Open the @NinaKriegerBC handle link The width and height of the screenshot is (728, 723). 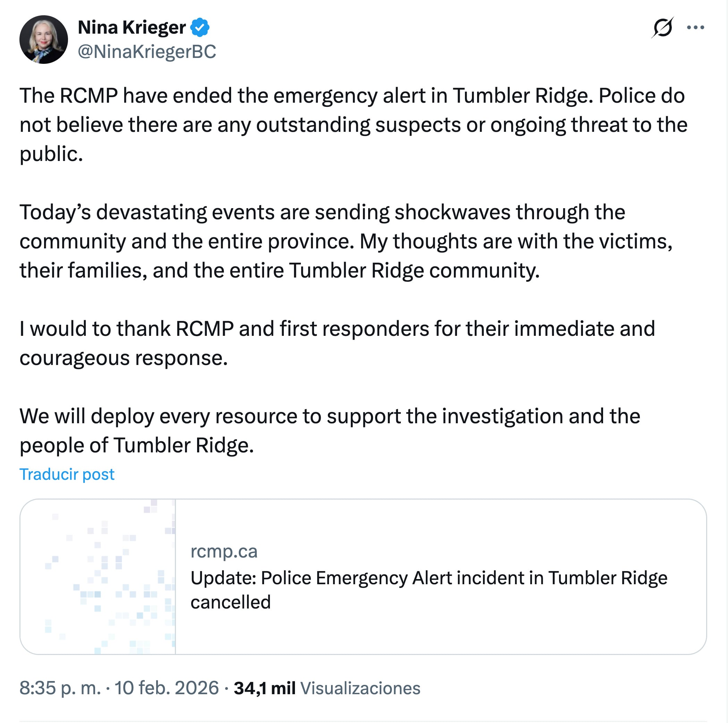[147, 52]
